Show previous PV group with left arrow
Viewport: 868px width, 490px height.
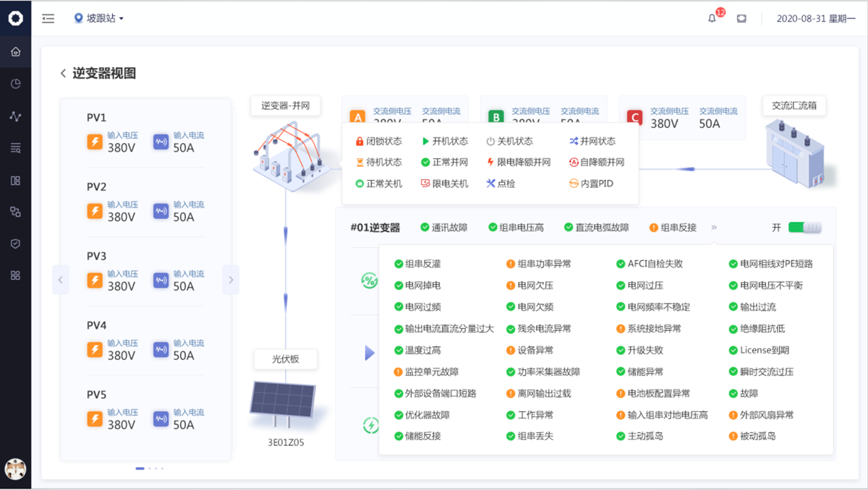(61, 280)
